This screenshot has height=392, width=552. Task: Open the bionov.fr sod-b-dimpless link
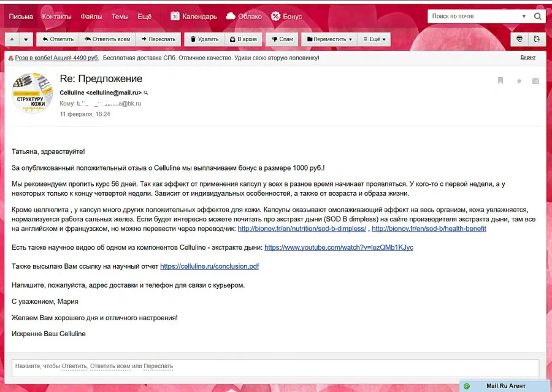point(302,229)
